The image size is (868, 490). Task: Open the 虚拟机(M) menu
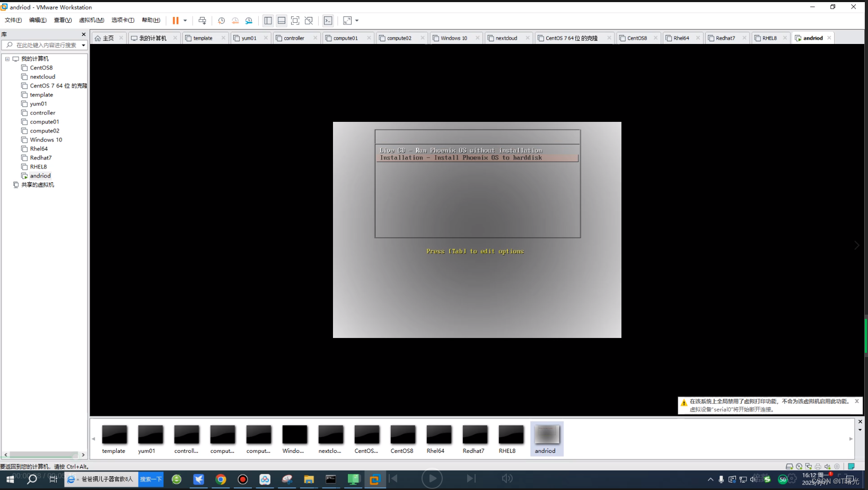tap(91, 20)
